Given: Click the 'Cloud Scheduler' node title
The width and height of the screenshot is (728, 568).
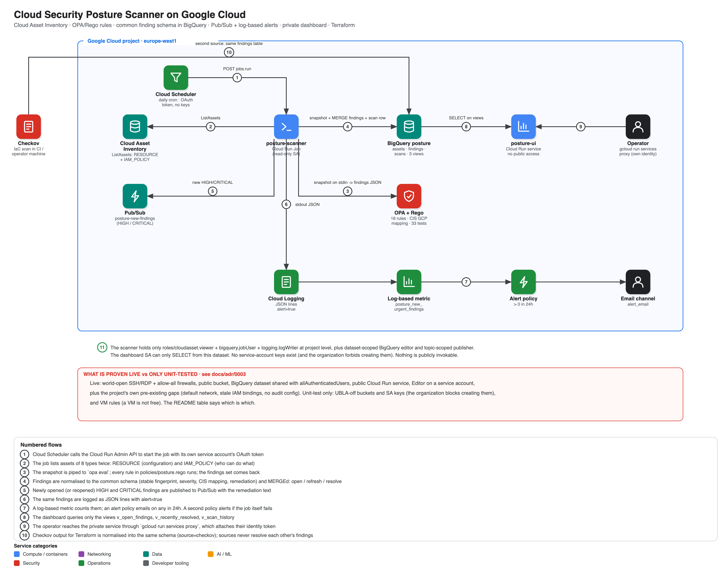Looking at the screenshot, I should [176, 94].
